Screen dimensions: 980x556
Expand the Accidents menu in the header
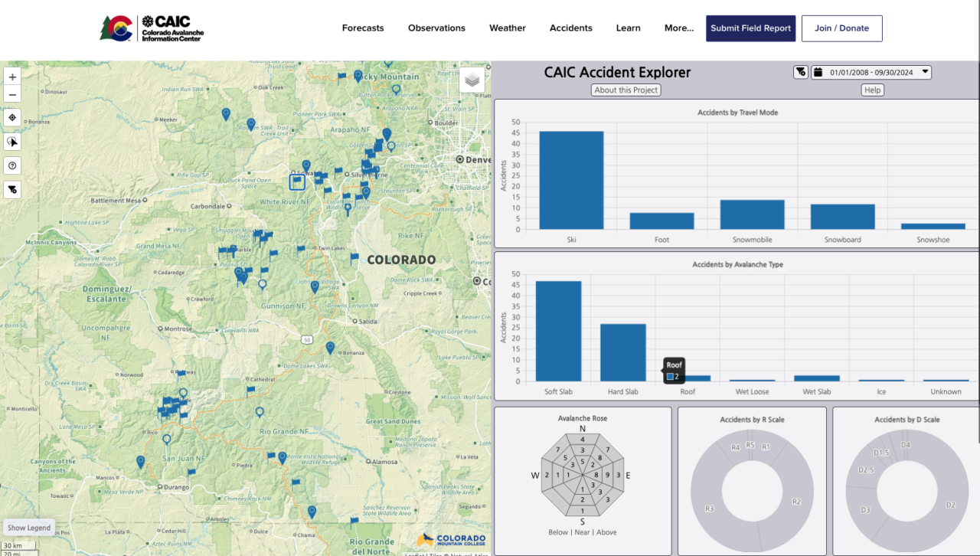(570, 28)
